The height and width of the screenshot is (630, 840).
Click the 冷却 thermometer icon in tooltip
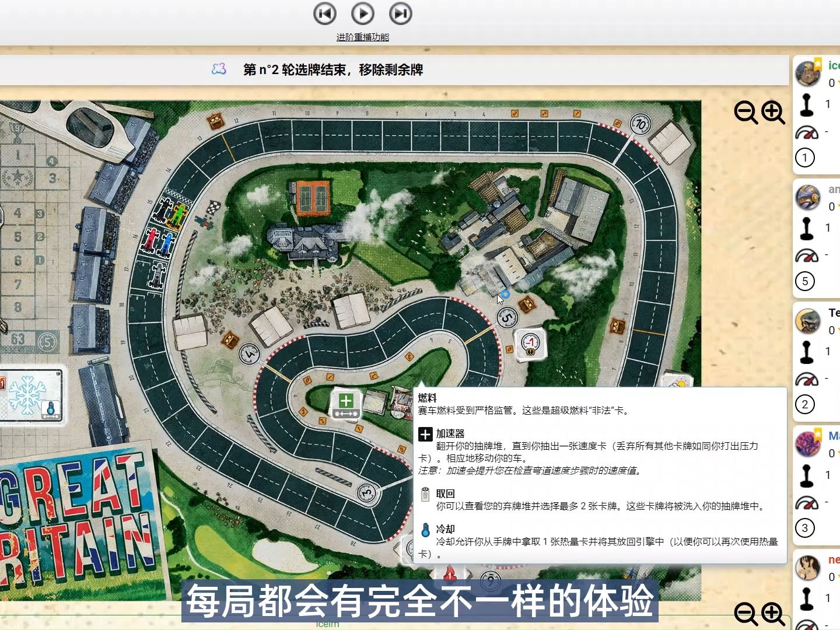tap(425, 530)
